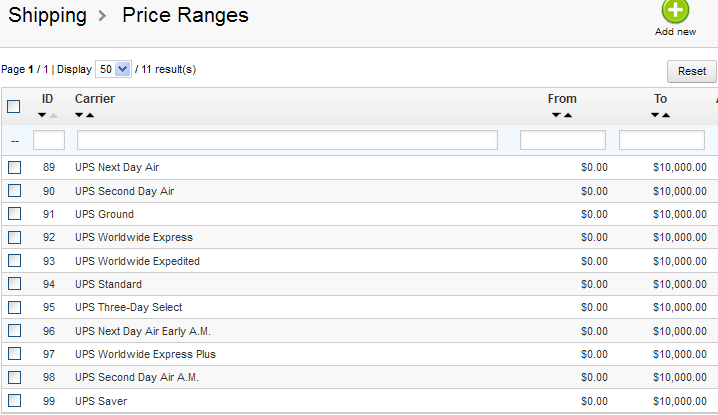The image size is (718, 415).
Task: Click the Add new label
Action: [x=675, y=32]
